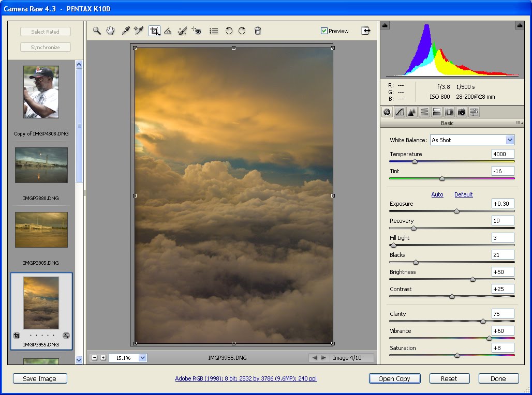Click the Clarity slider handle
This screenshot has width=532, height=395.
(x=483, y=321)
